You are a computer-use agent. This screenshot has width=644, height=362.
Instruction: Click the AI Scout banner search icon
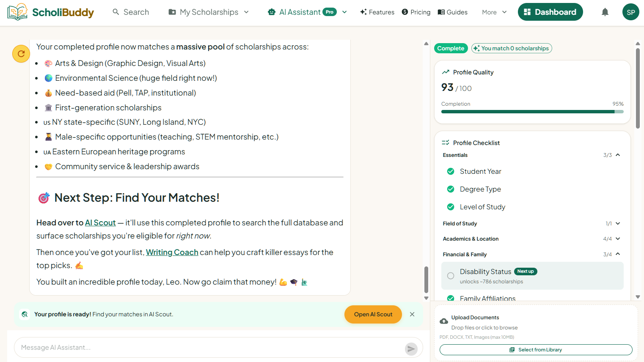point(25,314)
